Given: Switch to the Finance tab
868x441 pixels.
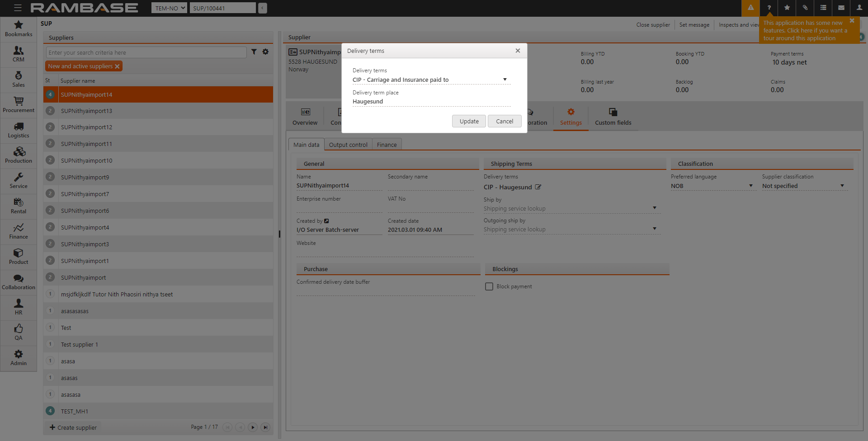Looking at the screenshot, I should [387, 145].
